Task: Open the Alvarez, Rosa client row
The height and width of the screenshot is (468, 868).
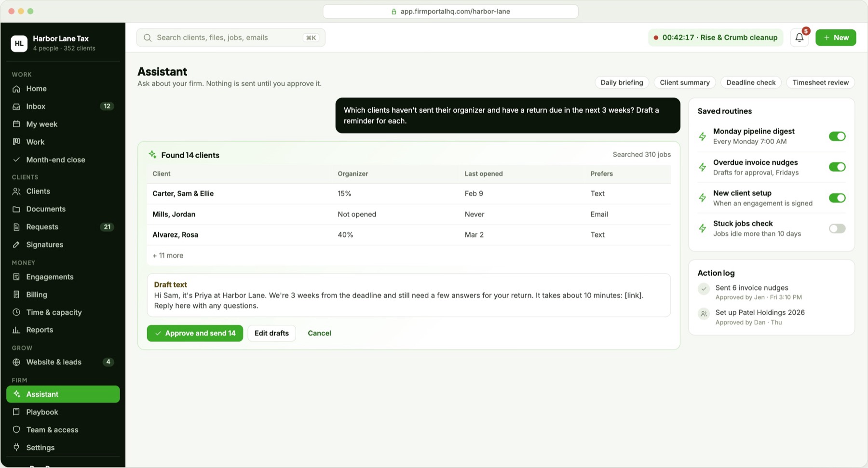Action: pos(408,235)
